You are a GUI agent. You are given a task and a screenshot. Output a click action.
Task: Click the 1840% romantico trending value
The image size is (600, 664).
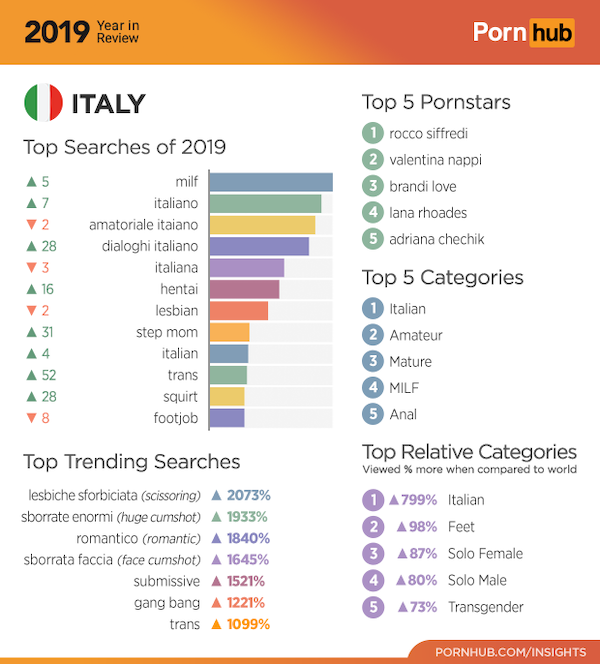pos(247,538)
